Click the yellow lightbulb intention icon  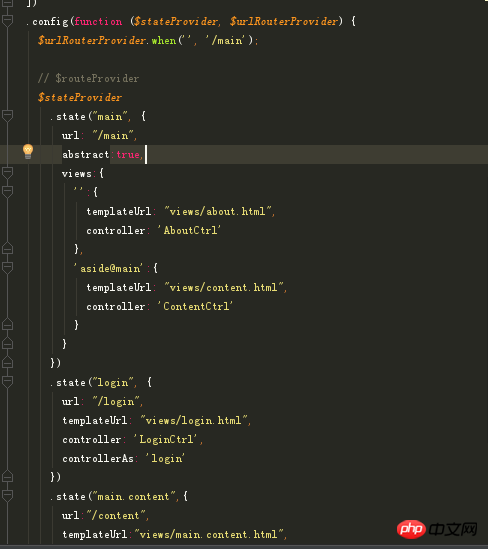(x=28, y=151)
